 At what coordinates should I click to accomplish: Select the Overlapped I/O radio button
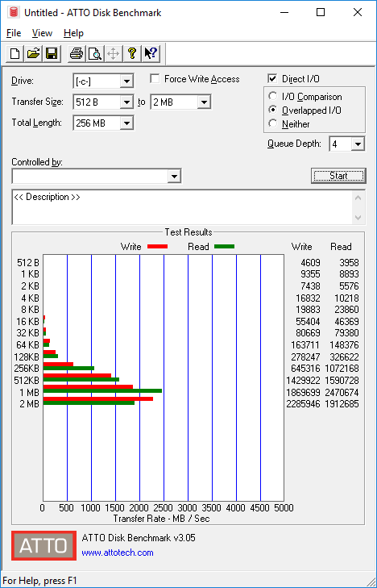273,111
